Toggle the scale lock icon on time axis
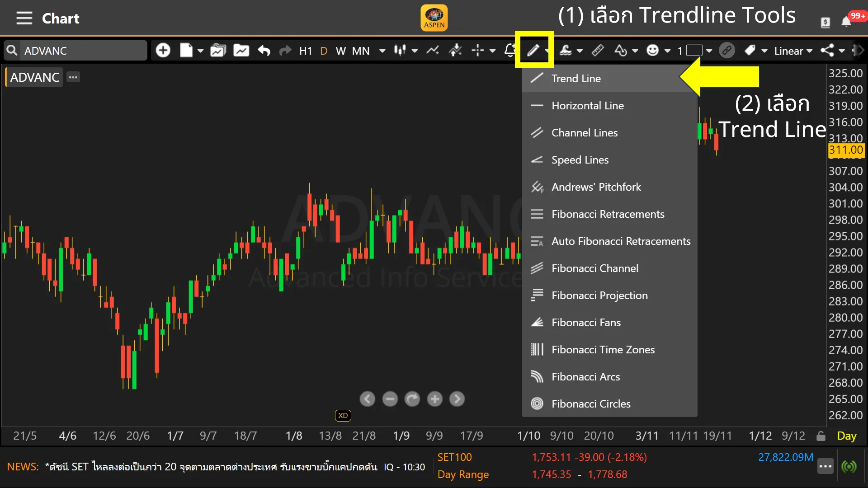 (821, 436)
